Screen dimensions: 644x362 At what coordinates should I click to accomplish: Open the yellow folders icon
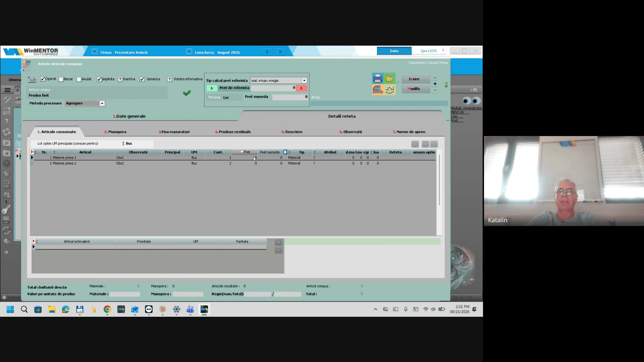(x=389, y=79)
